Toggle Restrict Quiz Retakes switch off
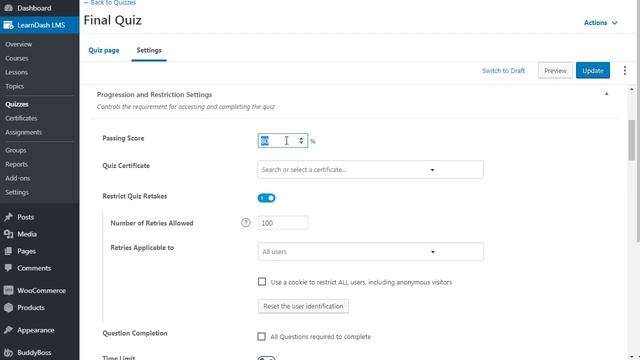This screenshot has width=640, height=360. [267, 198]
